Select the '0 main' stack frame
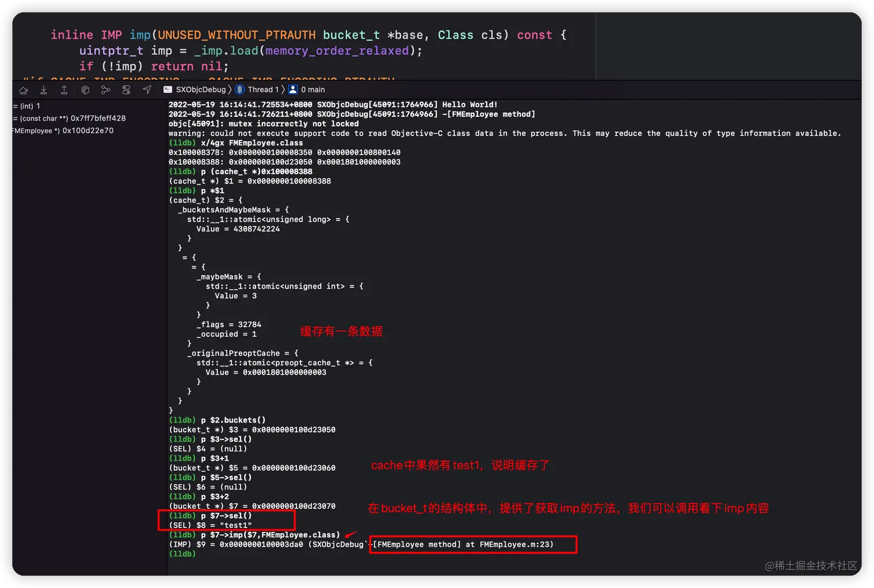This screenshot has height=588, width=874. click(x=313, y=90)
